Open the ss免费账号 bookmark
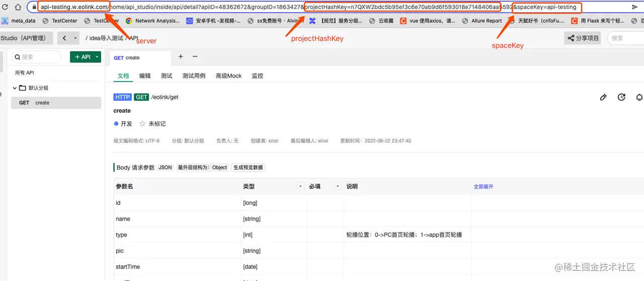644x281 pixels. coord(276,21)
